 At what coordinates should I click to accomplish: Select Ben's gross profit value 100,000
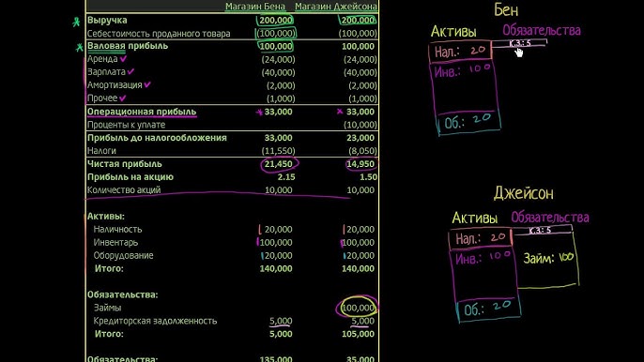click(276, 46)
